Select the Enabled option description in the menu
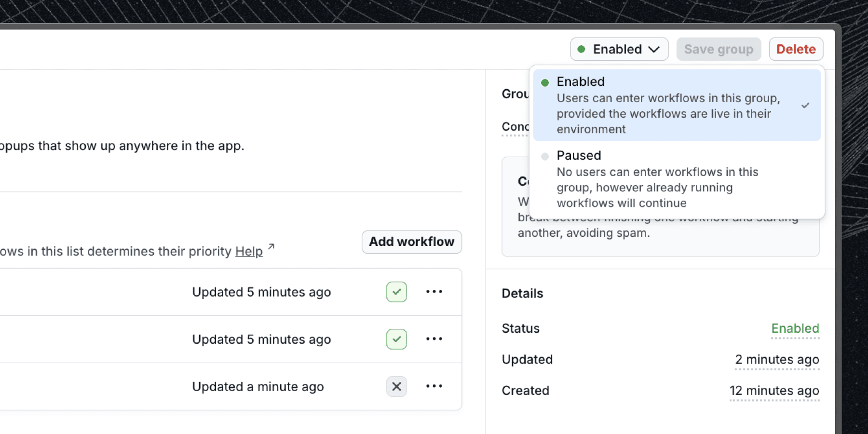 tap(668, 113)
